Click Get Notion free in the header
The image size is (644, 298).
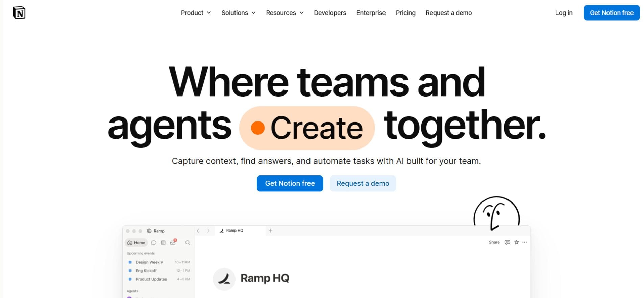612,13
